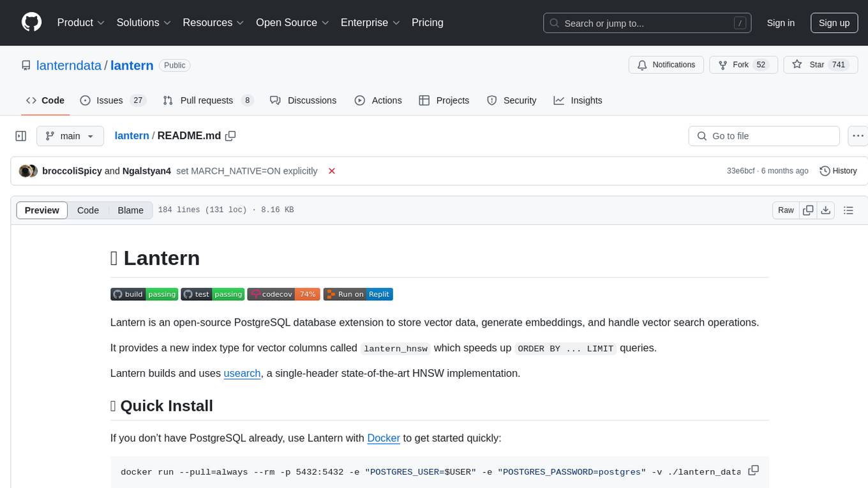This screenshot has width=868, height=488.
Task: Open the commit message set MARCH_NATIVE=ON explicitly
Action: pyautogui.click(x=247, y=171)
